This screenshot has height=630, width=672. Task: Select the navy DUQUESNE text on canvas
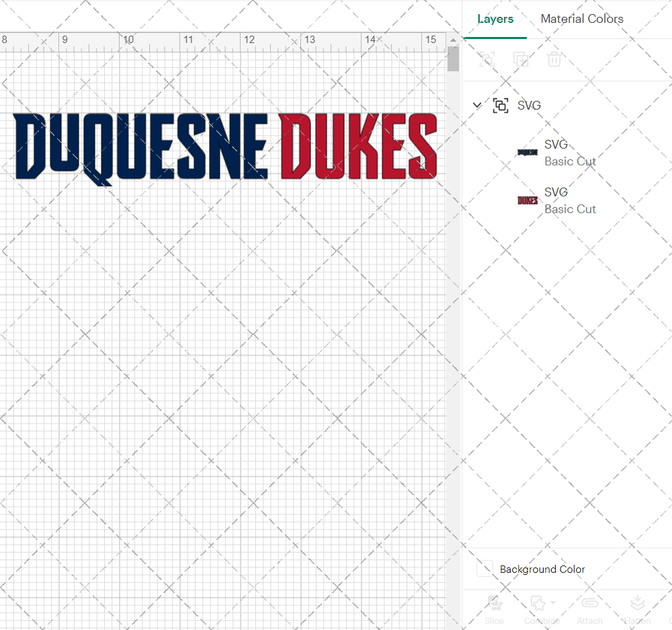point(141,149)
